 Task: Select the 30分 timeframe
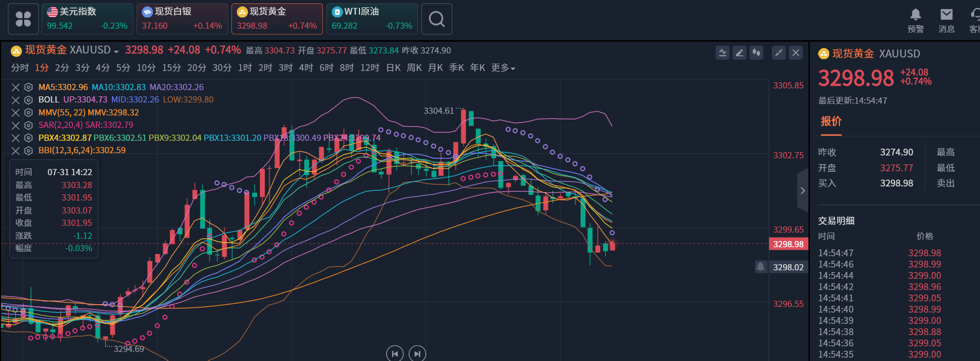tap(222, 68)
